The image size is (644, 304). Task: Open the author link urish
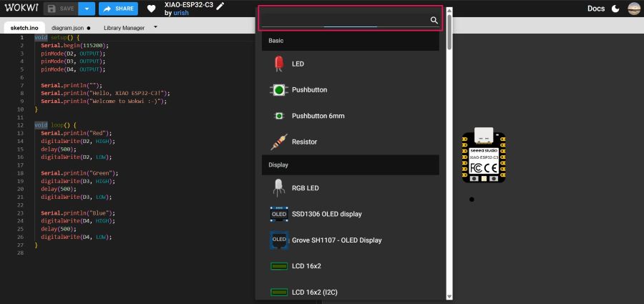click(181, 13)
